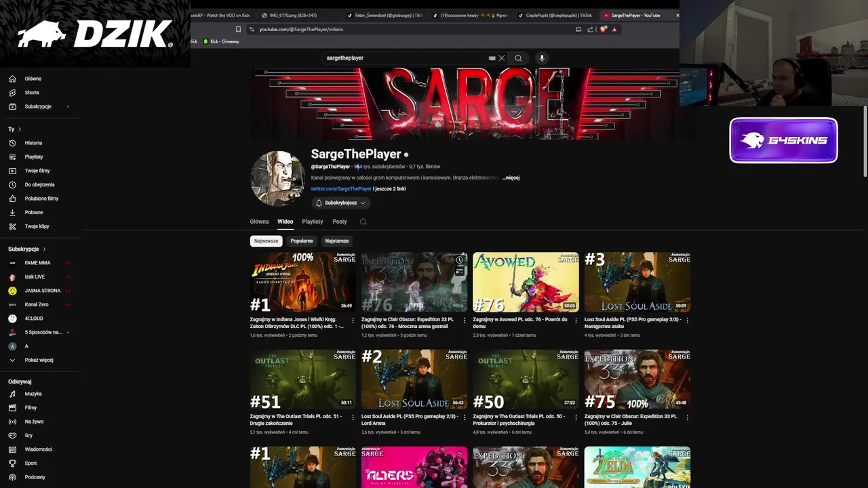Open Kick - Giveaway bookmark
The width and height of the screenshot is (868, 488).
click(222, 41)
